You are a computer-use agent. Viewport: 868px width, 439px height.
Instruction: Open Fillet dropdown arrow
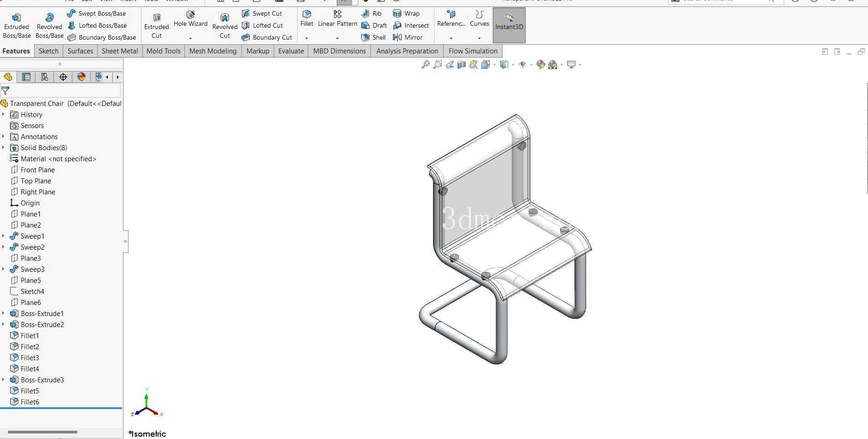point(306,38)
